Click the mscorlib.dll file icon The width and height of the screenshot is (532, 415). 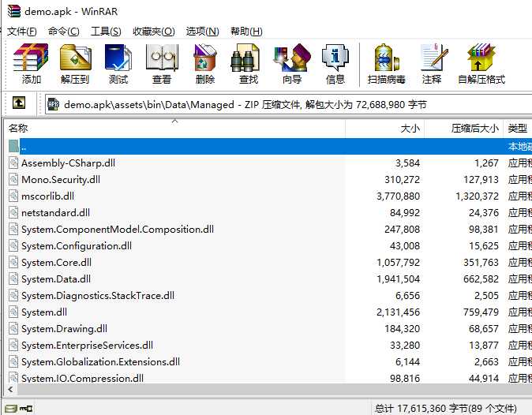13,196
